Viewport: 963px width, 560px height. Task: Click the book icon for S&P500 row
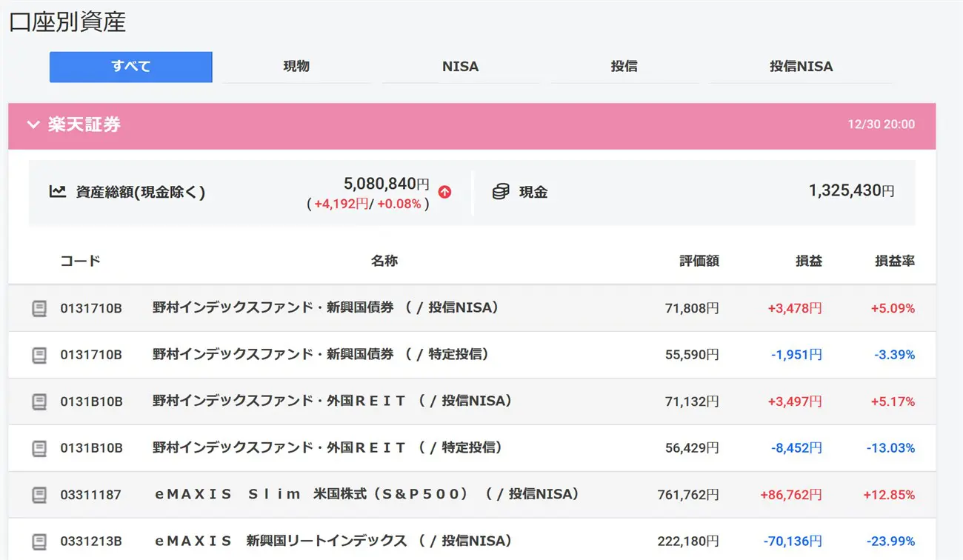[x=39, y=496]
